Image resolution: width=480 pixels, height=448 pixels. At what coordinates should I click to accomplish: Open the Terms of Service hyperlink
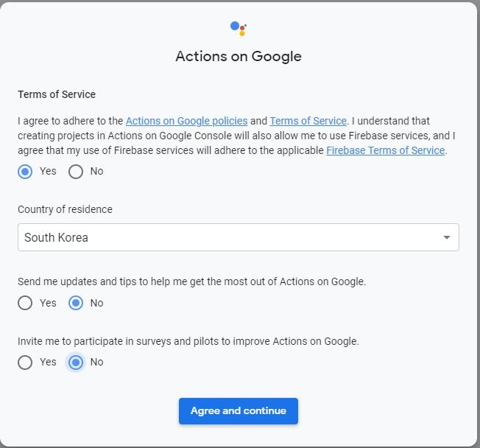point(308,121)
